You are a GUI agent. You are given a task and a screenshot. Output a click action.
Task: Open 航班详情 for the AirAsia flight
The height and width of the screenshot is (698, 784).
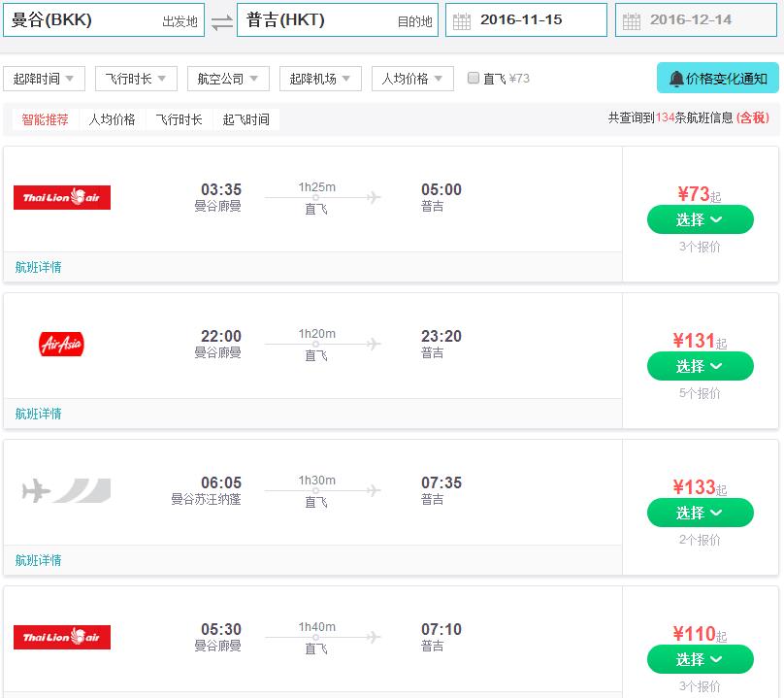tap(38, 414)
